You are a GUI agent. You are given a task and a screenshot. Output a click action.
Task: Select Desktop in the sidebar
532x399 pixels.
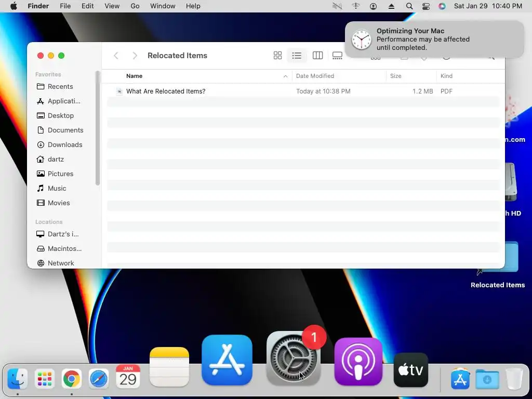point(55,116)
